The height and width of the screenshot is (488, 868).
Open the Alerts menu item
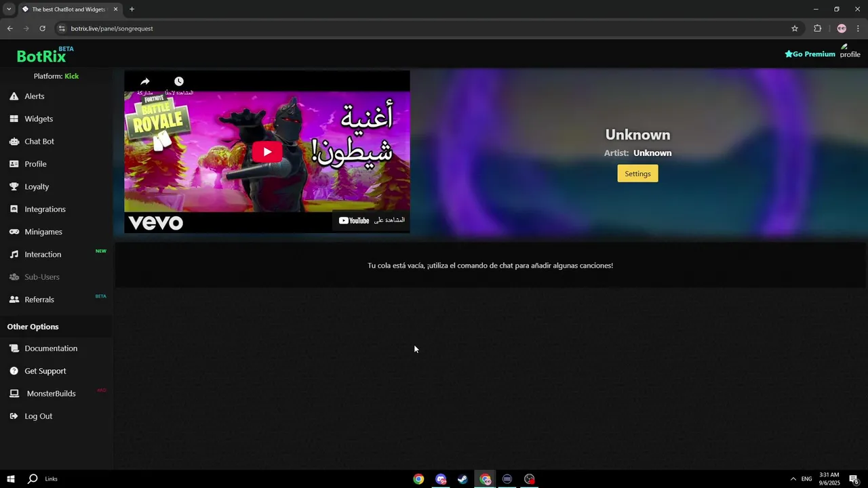[x=35, y=96]
